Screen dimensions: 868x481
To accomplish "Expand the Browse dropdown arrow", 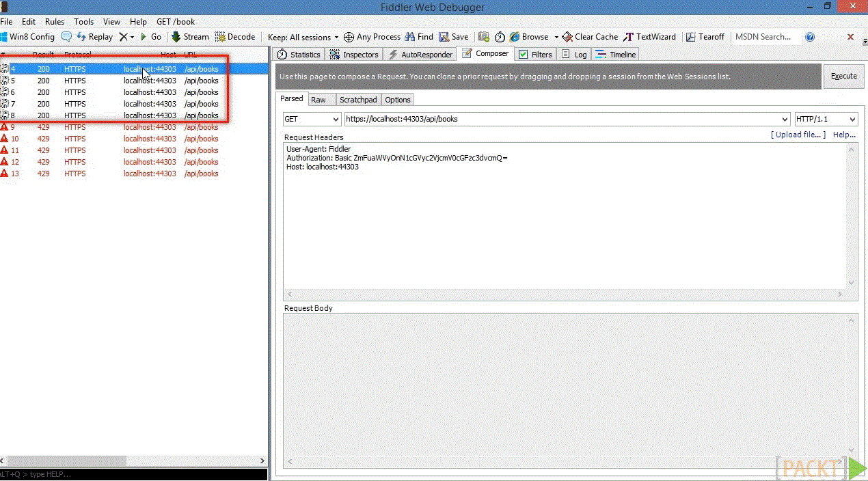I will (556, 37).
